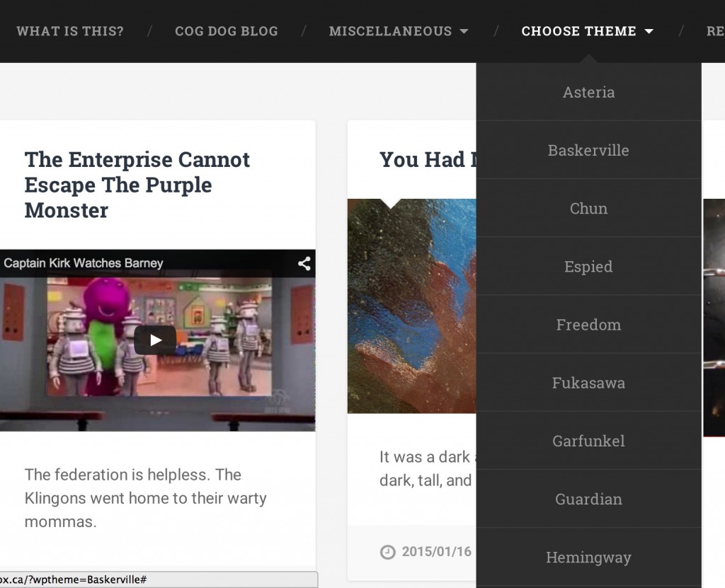Open the What Is This? page

point(70,31)
